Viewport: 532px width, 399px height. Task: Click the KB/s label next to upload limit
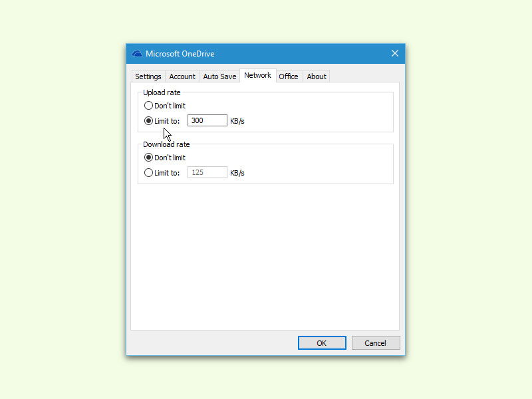click(237, 121)
